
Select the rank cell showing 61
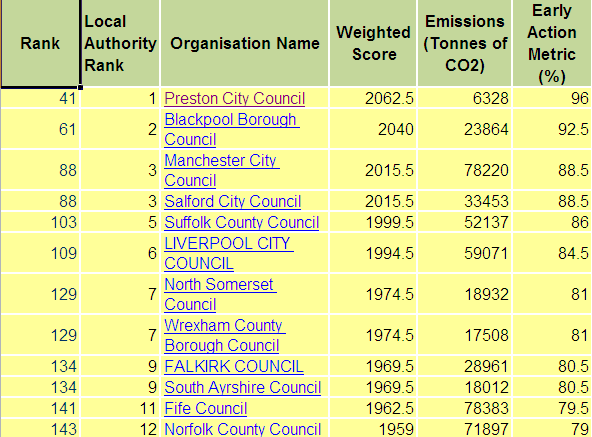[x=40, y=130]
